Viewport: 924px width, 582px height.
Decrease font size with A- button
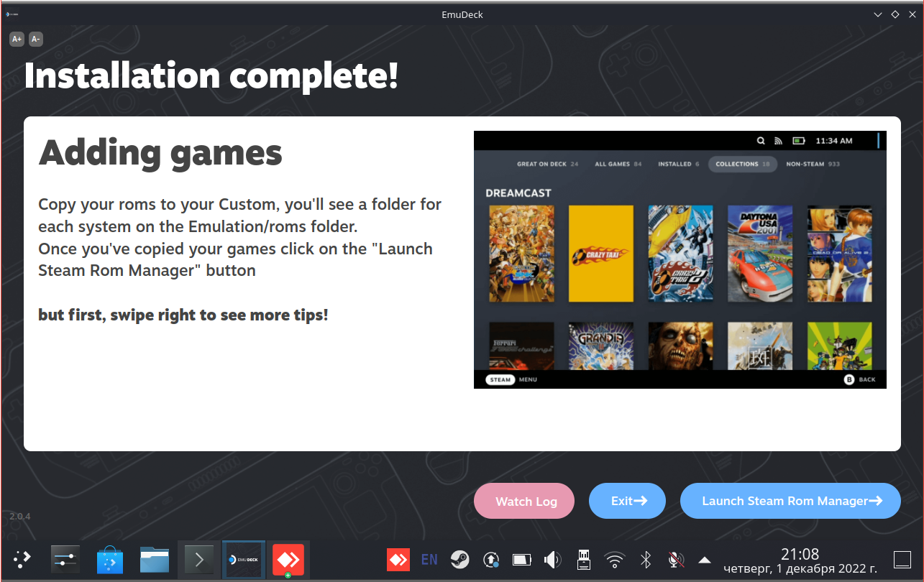click(x=35, y=39)
